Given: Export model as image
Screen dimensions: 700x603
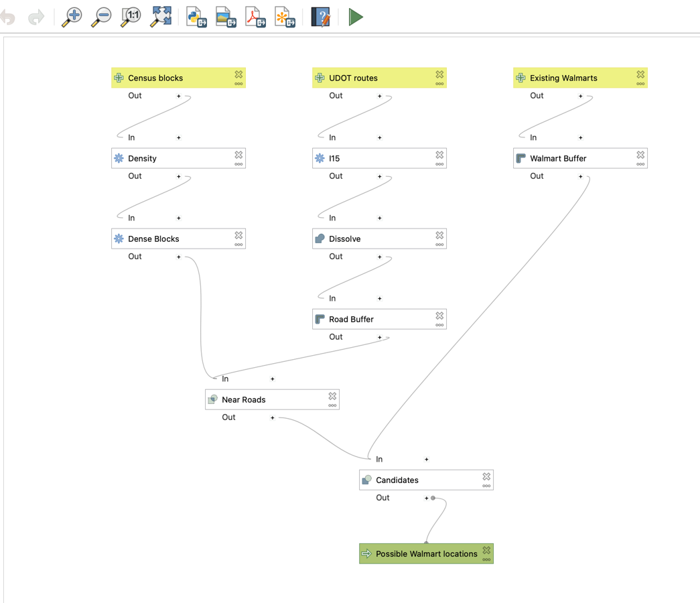Looking at the screenshot, I should [226, 17].
